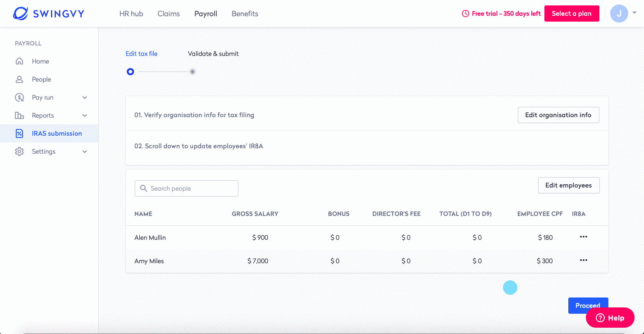Switch to the HR hub tab

point(131,14)
